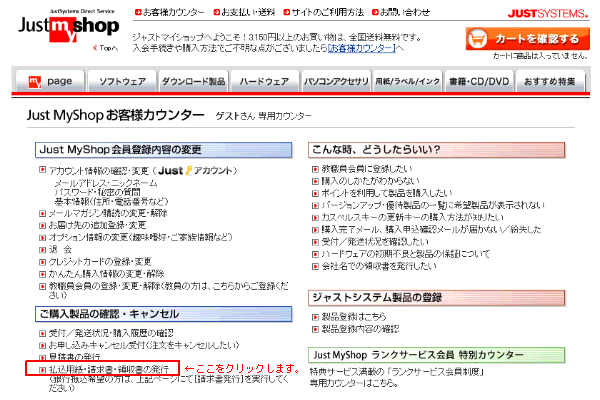
Task: Click the Just アカウント key icon
Action: [189, 170]
